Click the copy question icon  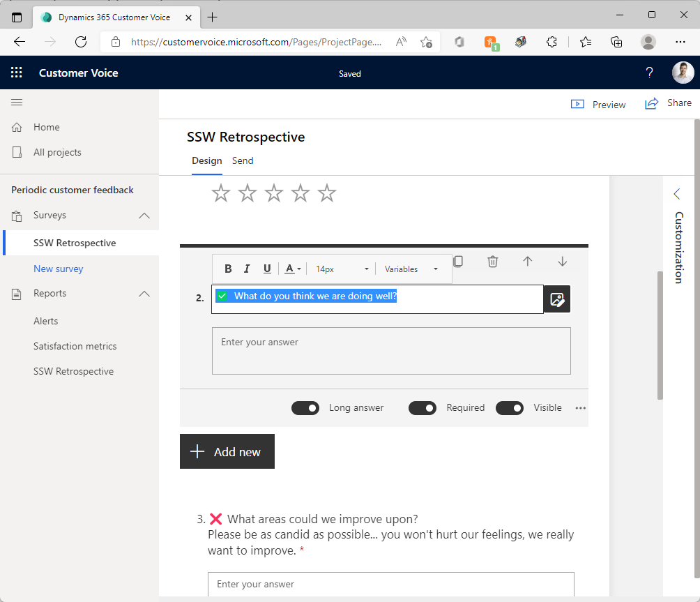pyautogui.click(x=458, y=262)
